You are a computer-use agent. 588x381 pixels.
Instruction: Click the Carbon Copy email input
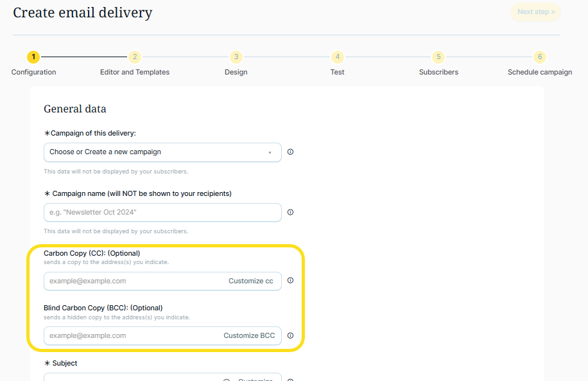132,281
